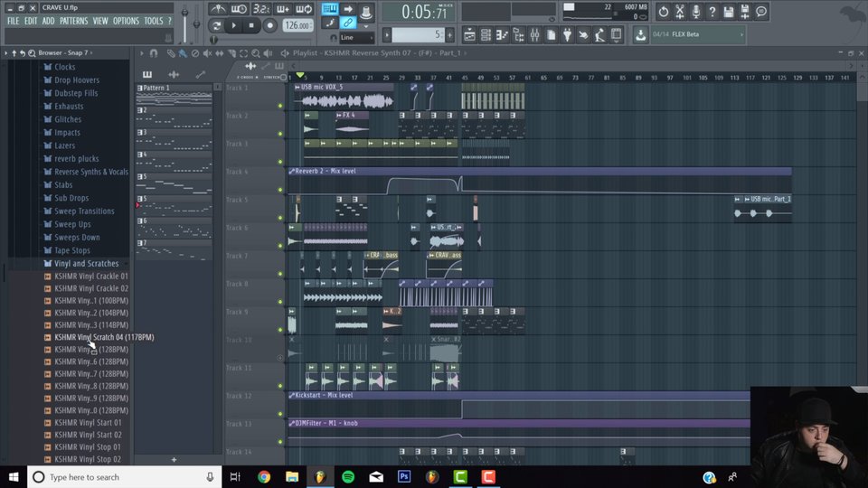The image size is (868, 488).
Task: Click the record button
Action: pyautogui.click(x=269, y=25)
